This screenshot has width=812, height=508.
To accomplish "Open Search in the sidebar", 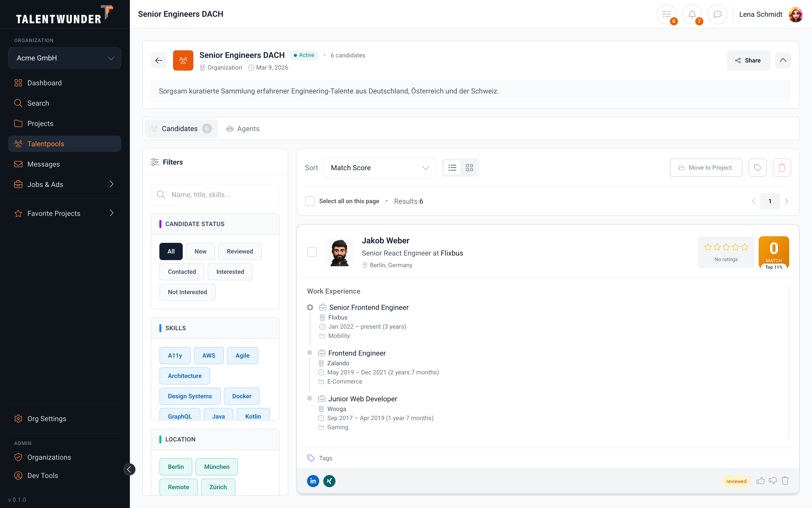I will point(65,103).
